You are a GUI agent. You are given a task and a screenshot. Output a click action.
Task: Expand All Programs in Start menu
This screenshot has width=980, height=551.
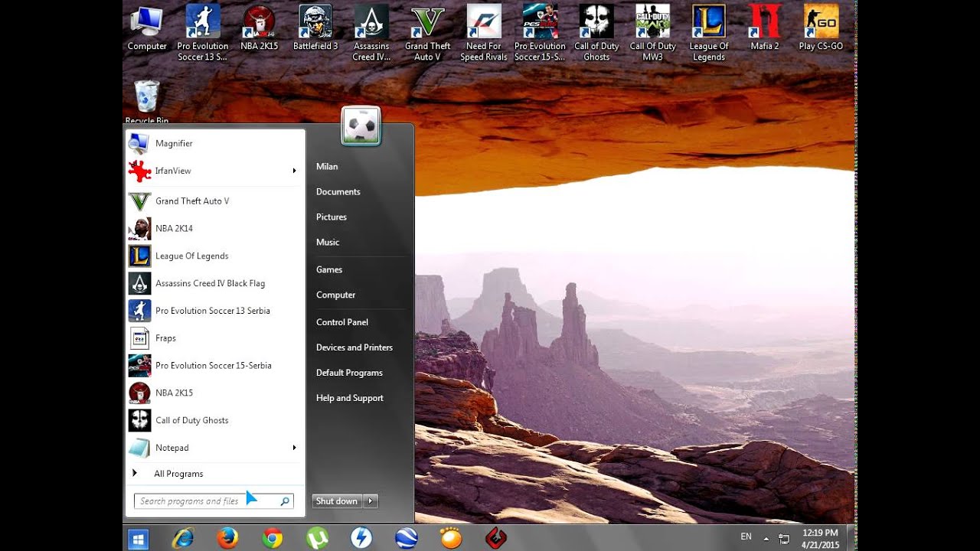(215, 474)
